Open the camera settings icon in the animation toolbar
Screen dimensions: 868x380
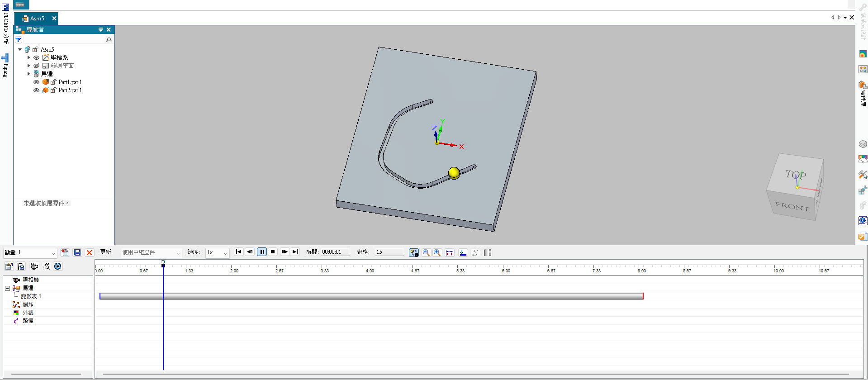[x=34, y=266]
